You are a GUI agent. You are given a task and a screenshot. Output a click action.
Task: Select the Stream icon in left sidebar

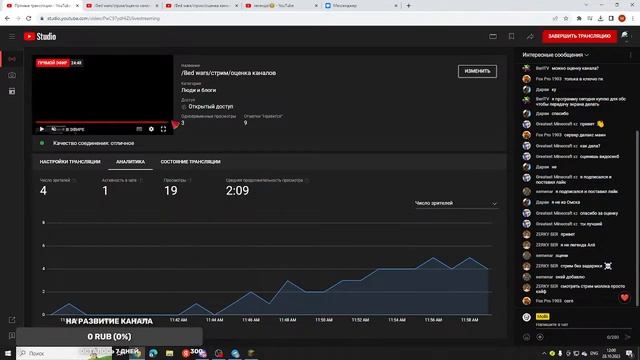[12, 59]
